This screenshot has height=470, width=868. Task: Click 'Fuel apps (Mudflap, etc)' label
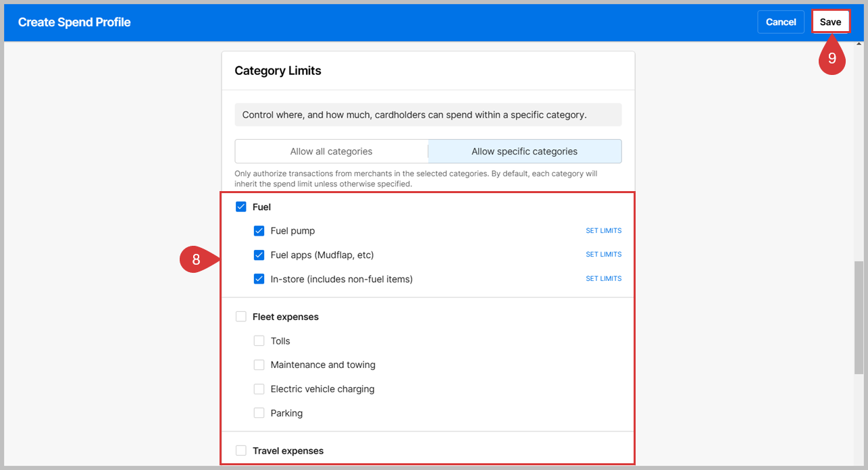pyautogui.click(x=322, y=255)
